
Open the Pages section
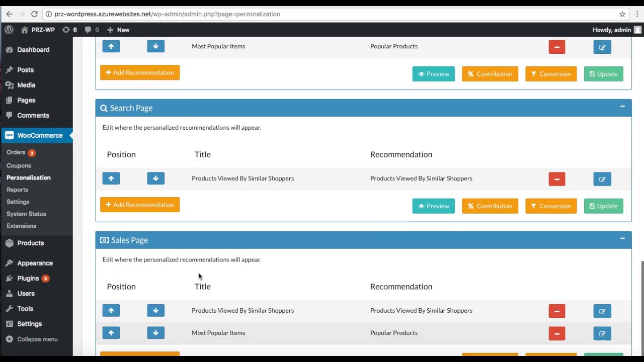coord(26,100)
